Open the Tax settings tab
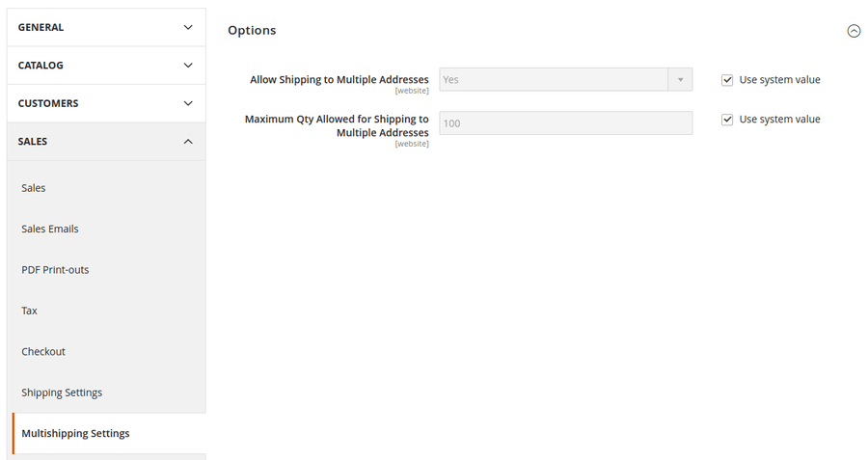Image resolution: width=868 pixels, height=460 pixels. pos(30,311)
